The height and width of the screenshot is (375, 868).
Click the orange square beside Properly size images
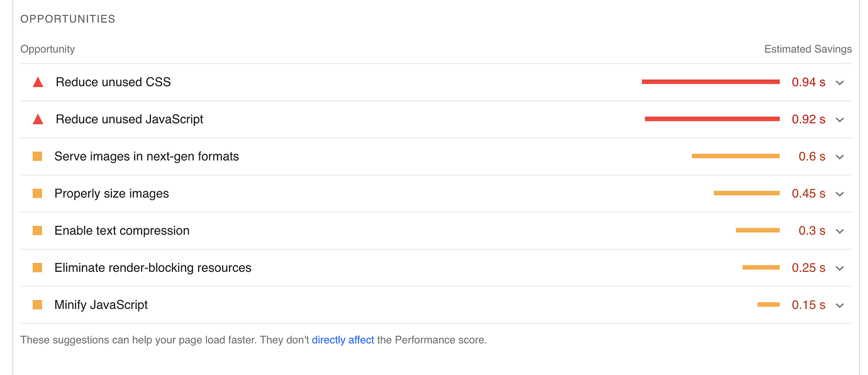pos(37,193)
